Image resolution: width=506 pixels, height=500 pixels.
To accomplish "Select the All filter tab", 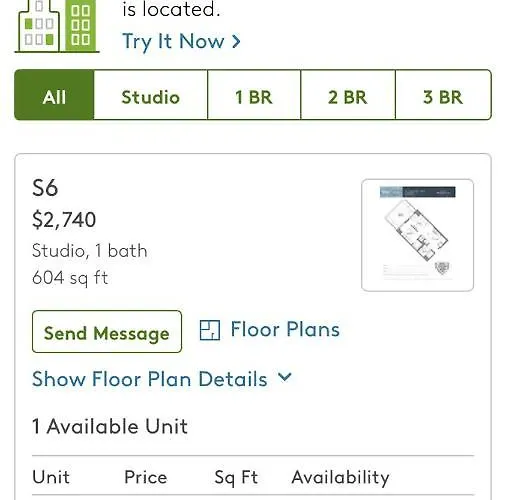I will click(x=54, y=95).
